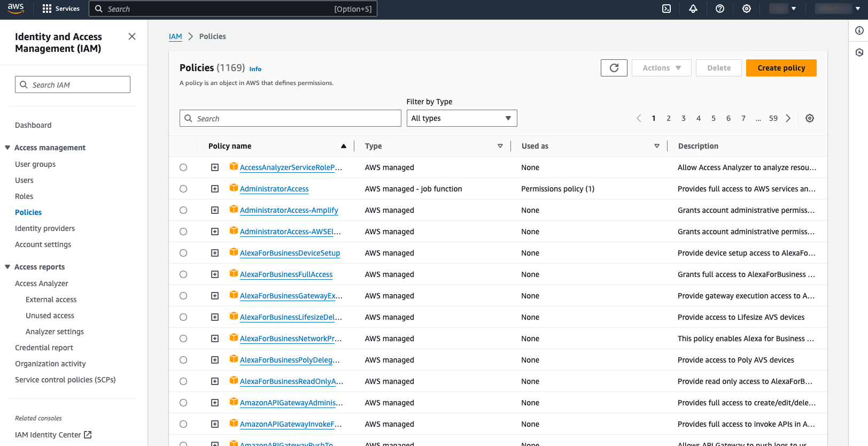Go to page 59 of policies
Viewport: 868px width, 446px height.
[x=773, y=118]
